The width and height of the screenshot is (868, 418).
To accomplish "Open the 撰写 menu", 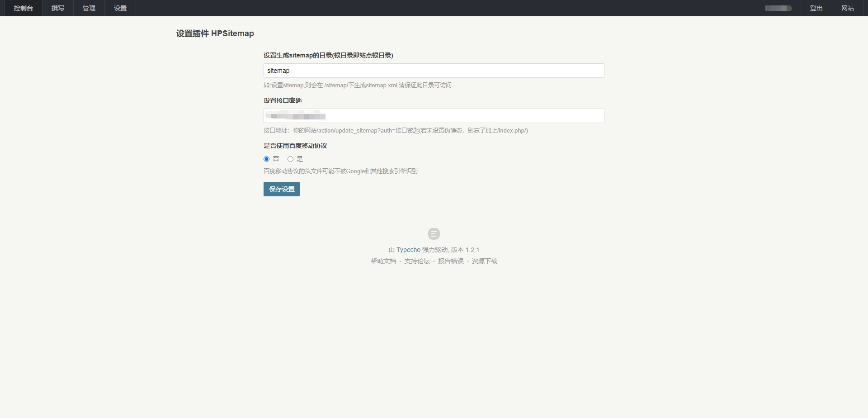I will tap(58, 8).
